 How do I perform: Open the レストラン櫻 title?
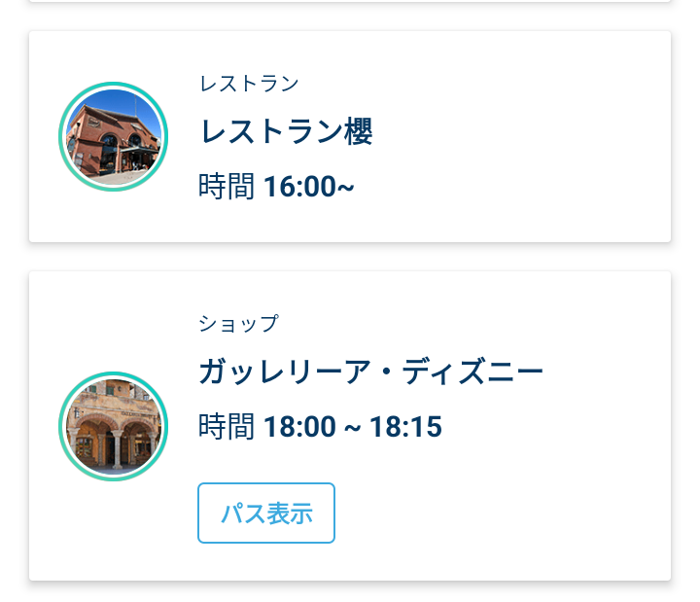[286, 131]
